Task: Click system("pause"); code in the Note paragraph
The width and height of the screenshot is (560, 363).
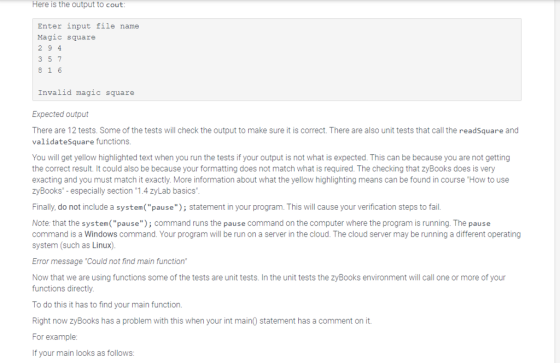Action: [x=117, y=223]
